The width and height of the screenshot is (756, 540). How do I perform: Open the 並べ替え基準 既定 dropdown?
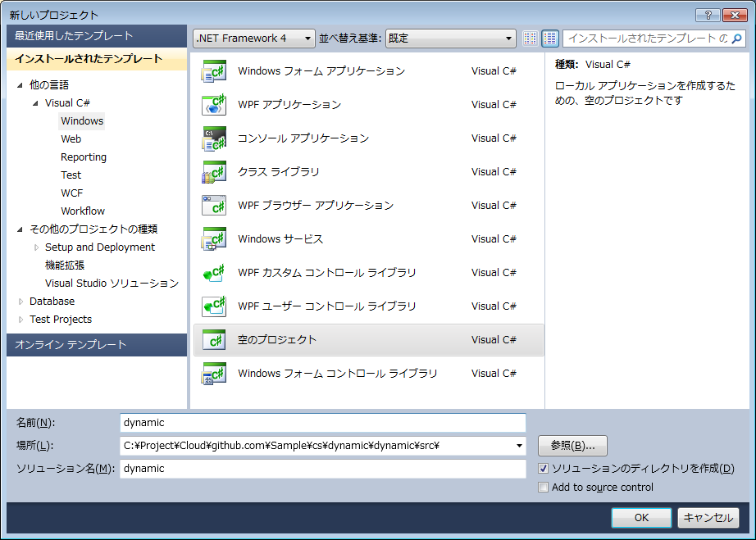pos(450,38)
